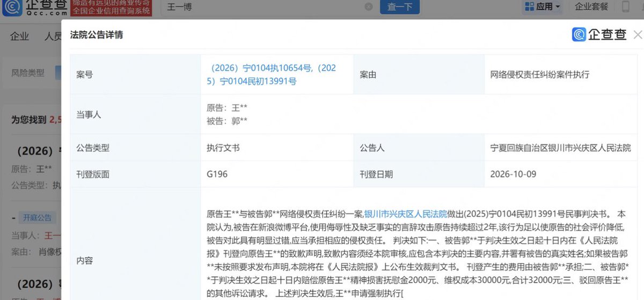Click the 当事人 row label
Image resolution: width=644 pixels, height=300 pixels.
[89, 114]
